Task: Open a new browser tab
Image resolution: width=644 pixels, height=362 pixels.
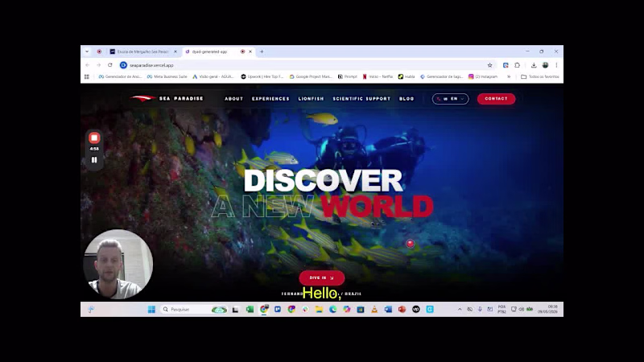Action: tap(262, 51)
